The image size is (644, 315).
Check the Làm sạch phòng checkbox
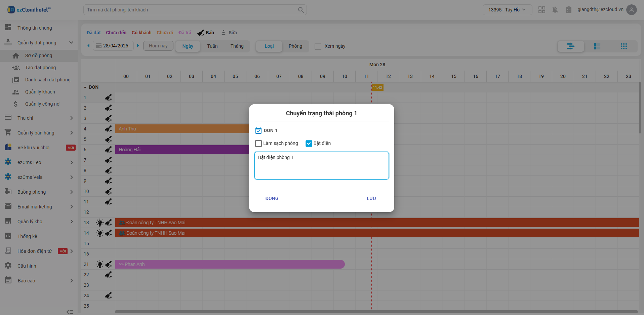click(x=258, y=144)
